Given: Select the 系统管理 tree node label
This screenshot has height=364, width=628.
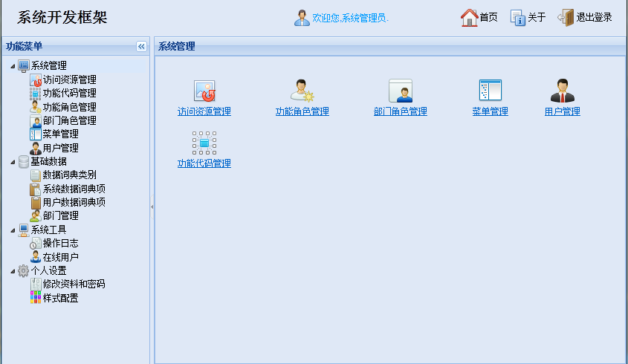Looking at the screenshot, I should click(x=48, y=65).
